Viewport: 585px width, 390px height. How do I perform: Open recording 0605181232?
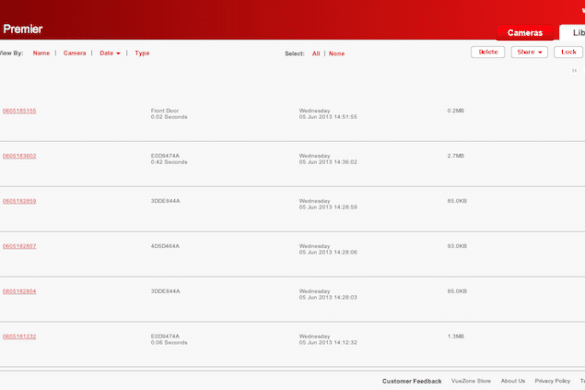point(19,337)
